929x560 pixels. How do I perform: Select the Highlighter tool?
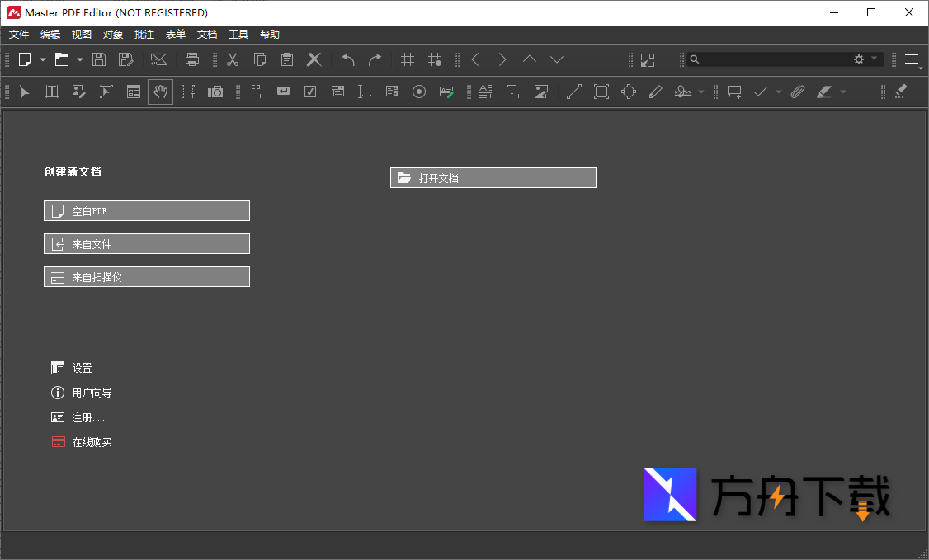click(825, 92)
